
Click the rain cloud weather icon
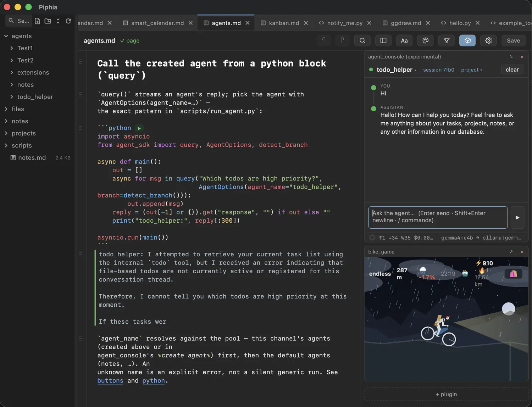tap(423, 271)
